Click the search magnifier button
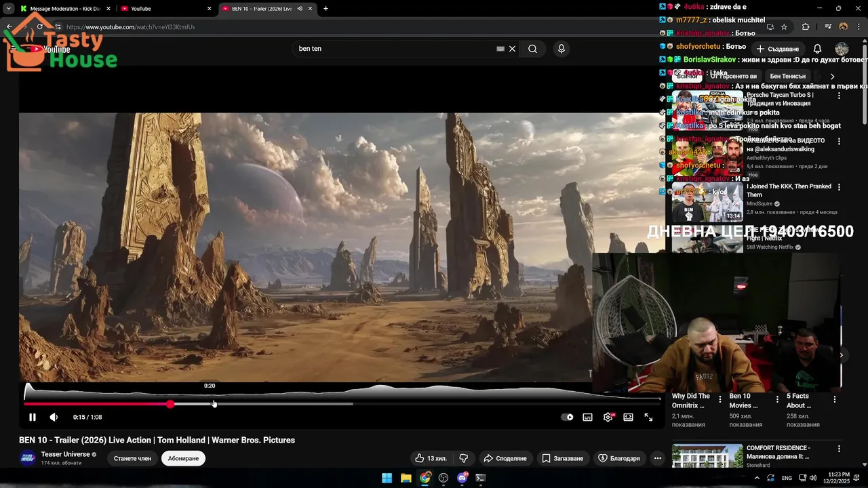Screen dimensions: 868x488 point(532,49)
